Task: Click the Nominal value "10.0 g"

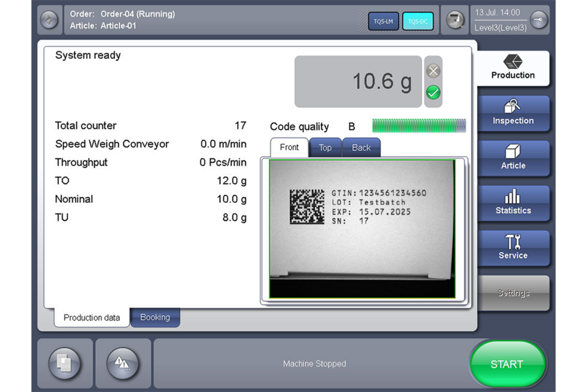Action: (232, 199)
